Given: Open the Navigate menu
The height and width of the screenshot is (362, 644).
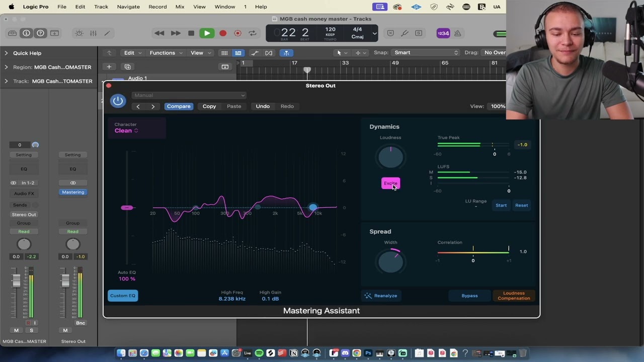Looking at the screenshot, I should (128, 7).
